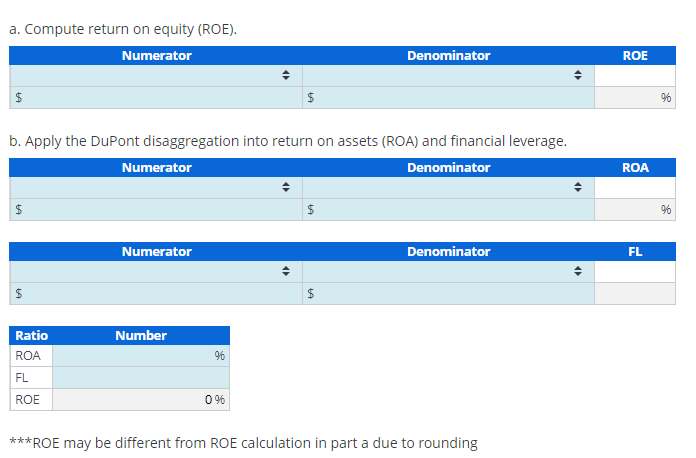Click the ROE denominator dollar amount field

click(448, 98)
